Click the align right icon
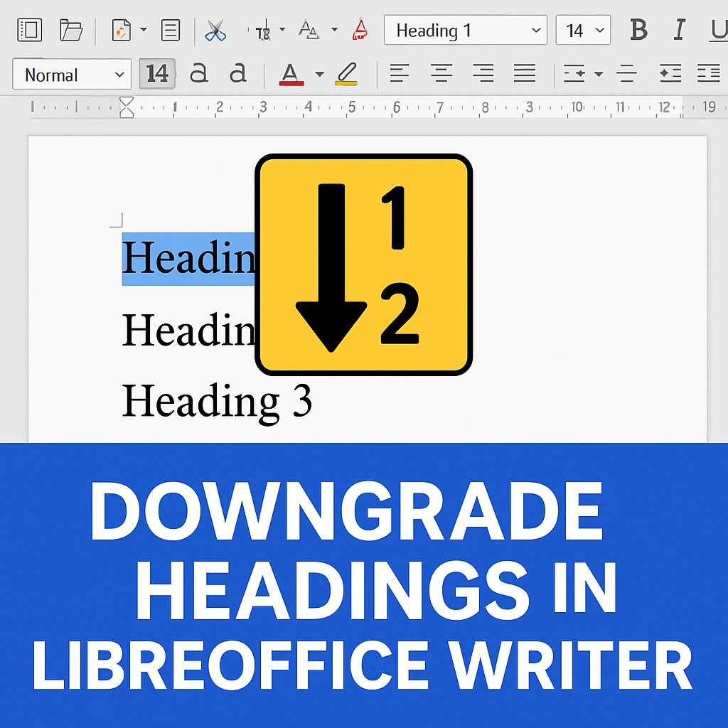The image size is (728, 728). pyautogui.click(x=483, y=73)
